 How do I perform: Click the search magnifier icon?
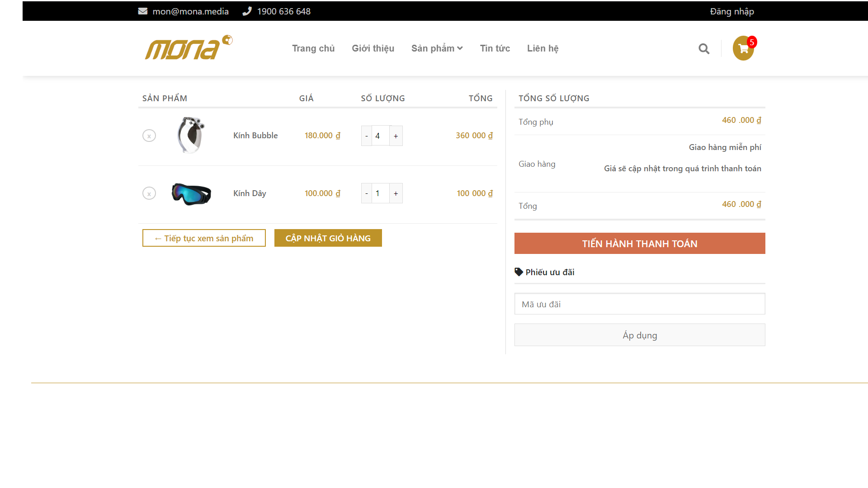click(704, 48)
